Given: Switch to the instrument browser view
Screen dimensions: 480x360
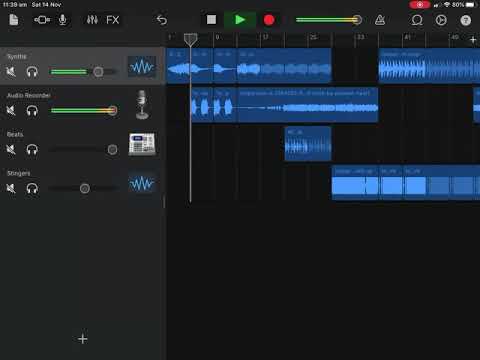Looking at the screenshot, I should coord(42,20).
